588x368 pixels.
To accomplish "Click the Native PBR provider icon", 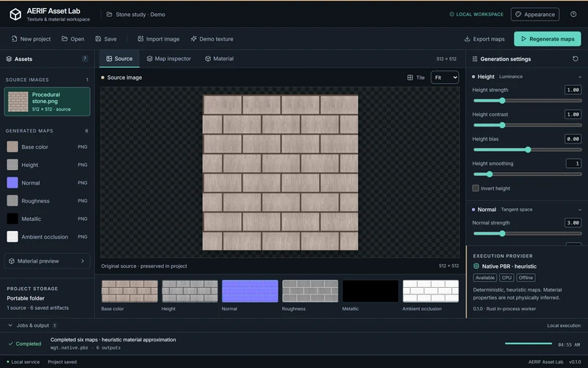I will pyautogui.click(x=476, y=266).
